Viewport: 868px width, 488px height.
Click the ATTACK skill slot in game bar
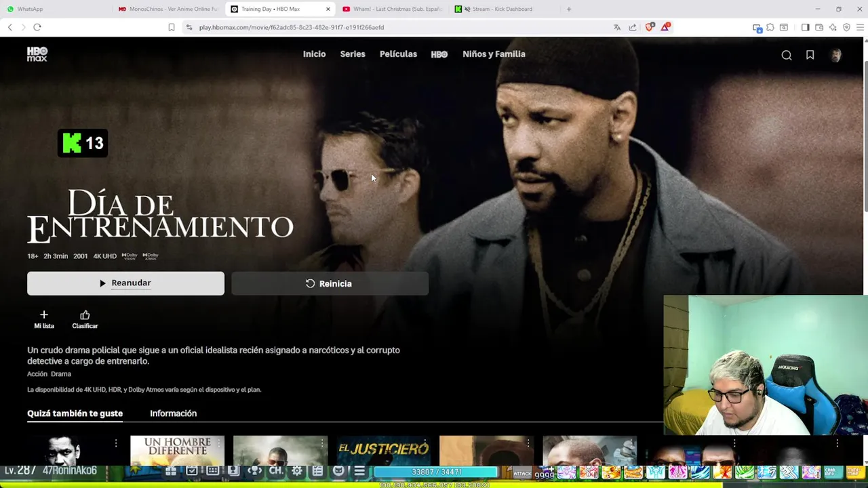click(522, 472)
